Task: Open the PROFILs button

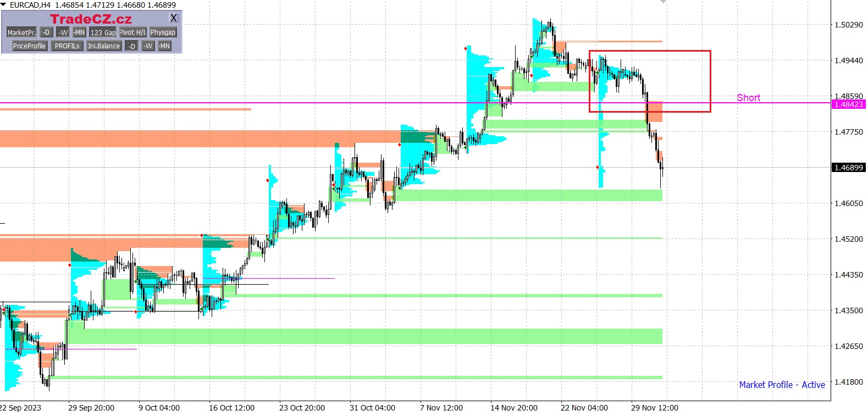Action: point(67,46)
